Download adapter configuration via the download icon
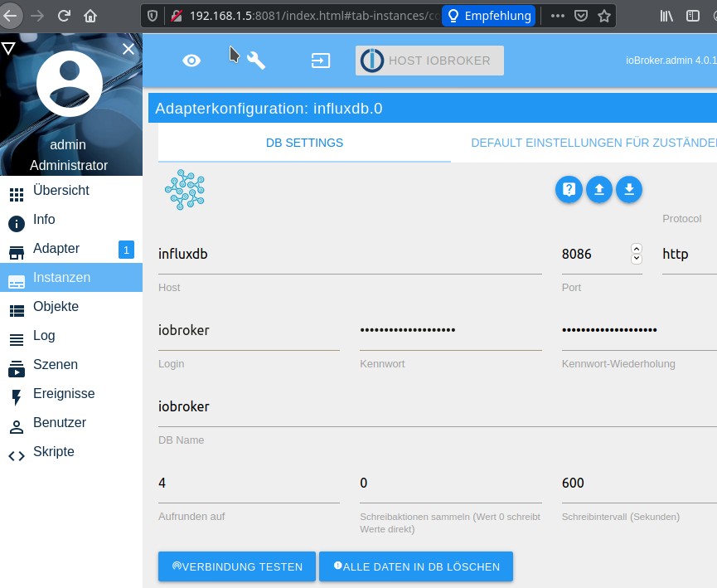The image size is (717, 588). tap(628, 189)
